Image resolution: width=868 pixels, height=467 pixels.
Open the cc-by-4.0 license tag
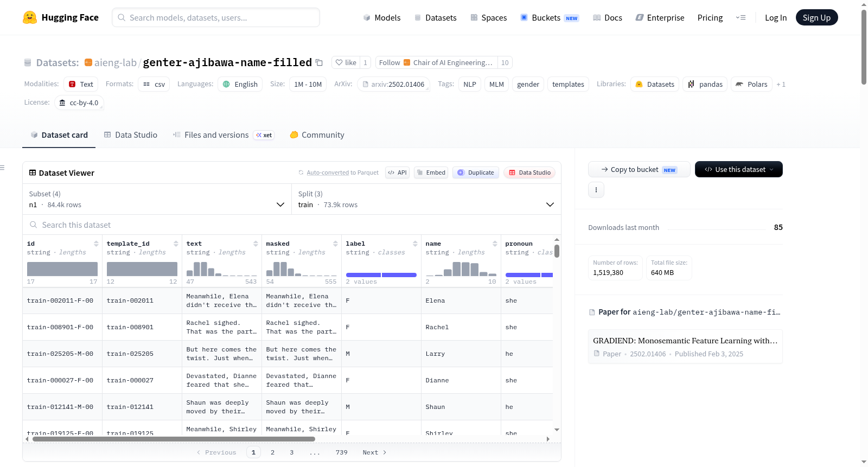[x=79, y=103]
